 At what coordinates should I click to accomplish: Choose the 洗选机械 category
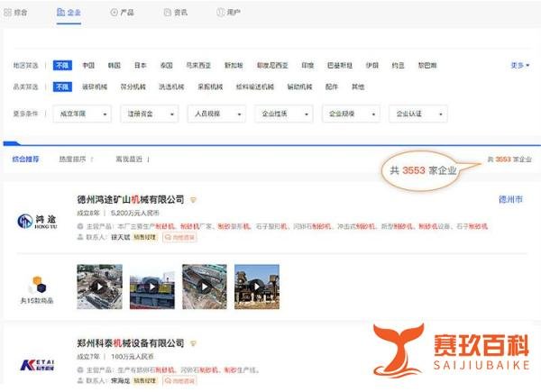(x=171, y=87)
